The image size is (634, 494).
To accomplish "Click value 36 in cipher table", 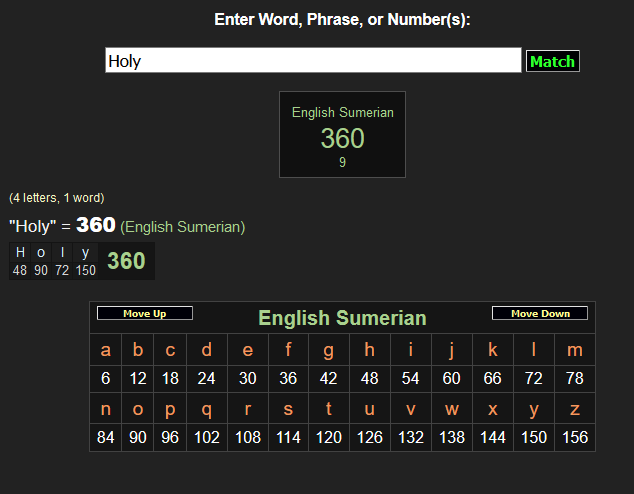I will (x=288, y=379).
